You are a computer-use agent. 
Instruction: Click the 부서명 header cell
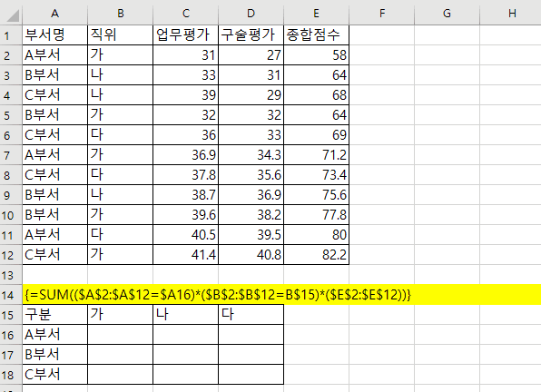54,34
